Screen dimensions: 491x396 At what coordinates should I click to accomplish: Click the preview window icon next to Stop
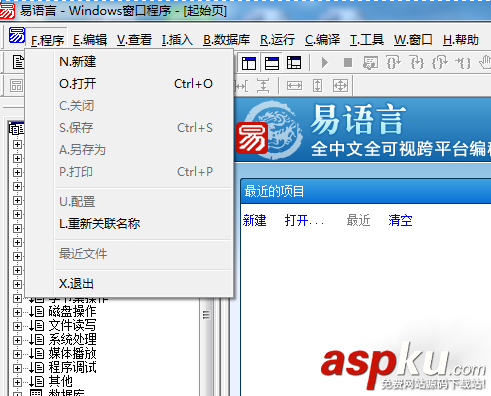(370, 63)
